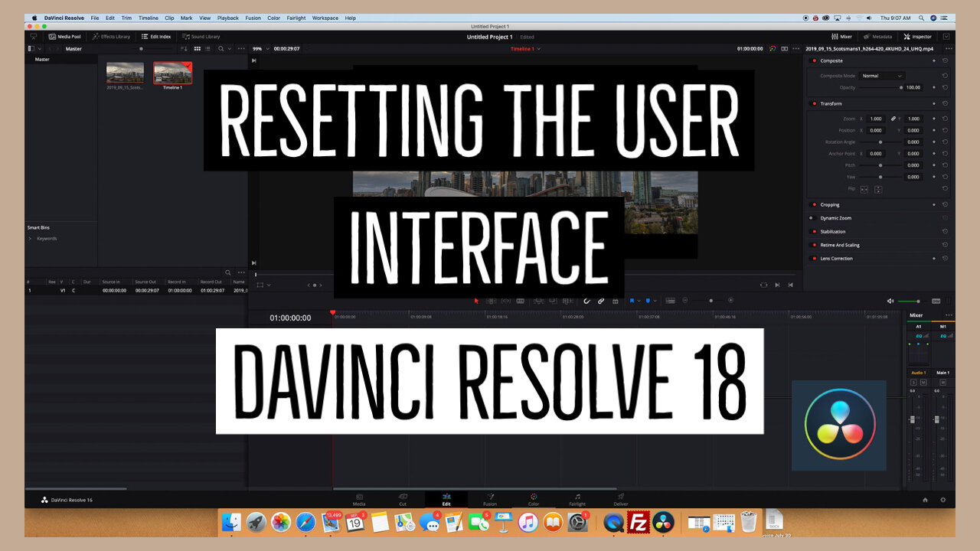Click the blue flag icon in timeline toolbar

coord(632,301)
